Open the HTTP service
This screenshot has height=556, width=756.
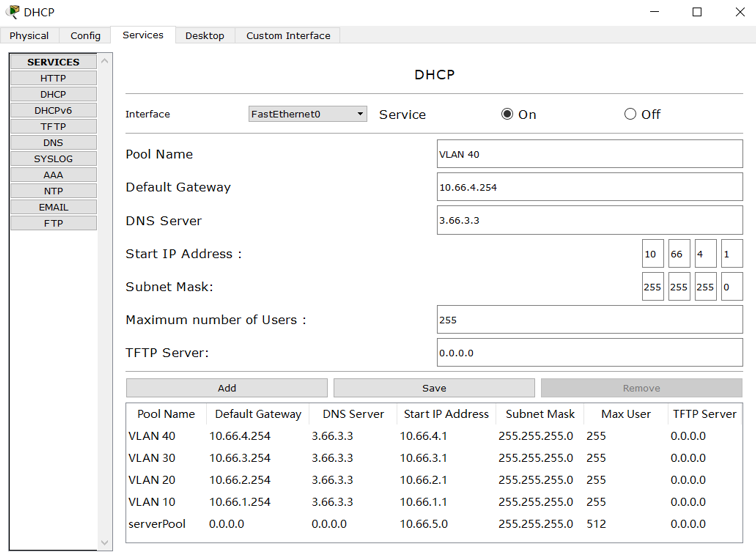tap(54, 78)
